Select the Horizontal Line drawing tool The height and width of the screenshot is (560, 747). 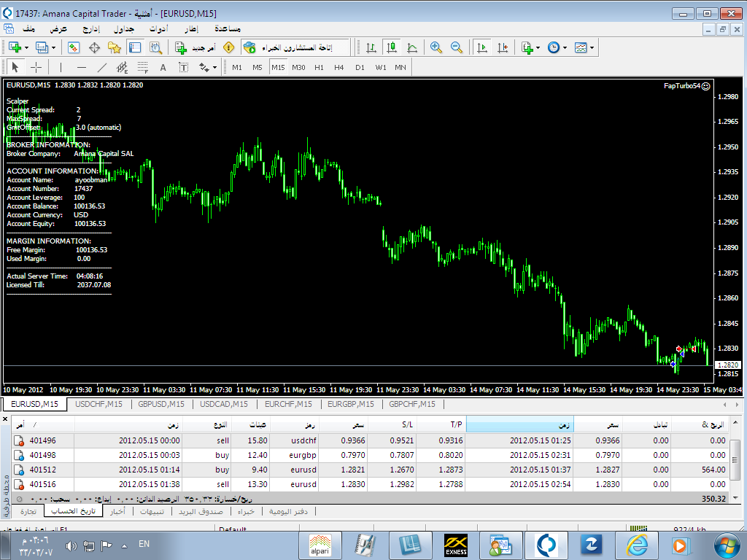tap(82, 68)
